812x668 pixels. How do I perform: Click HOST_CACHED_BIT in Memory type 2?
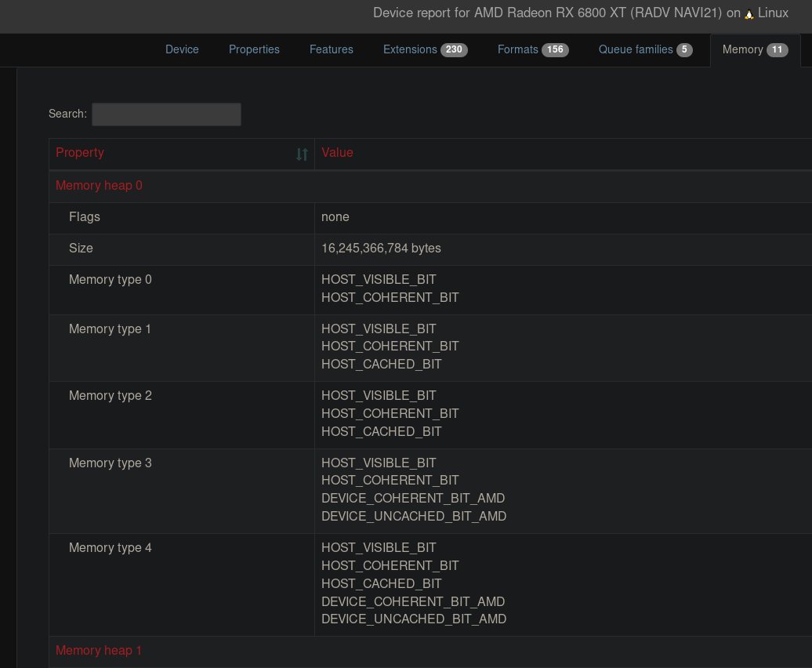[x=381, y=432]
